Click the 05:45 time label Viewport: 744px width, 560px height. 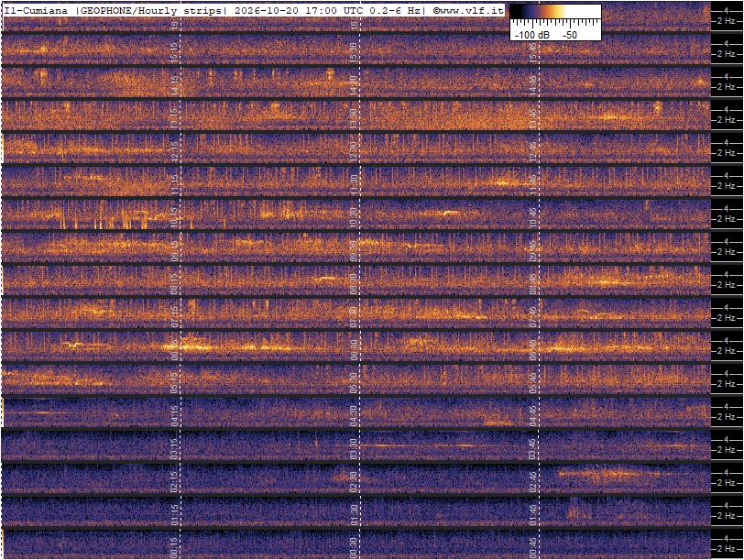533,383
